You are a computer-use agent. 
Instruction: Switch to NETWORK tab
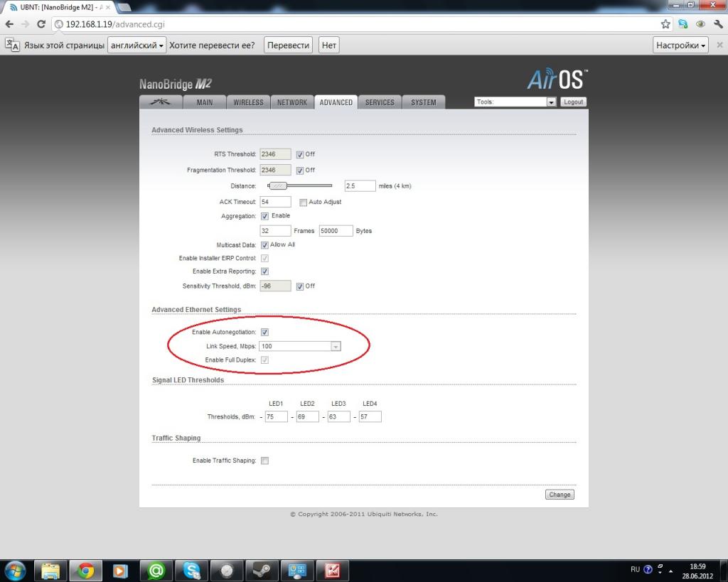point(292,102)
